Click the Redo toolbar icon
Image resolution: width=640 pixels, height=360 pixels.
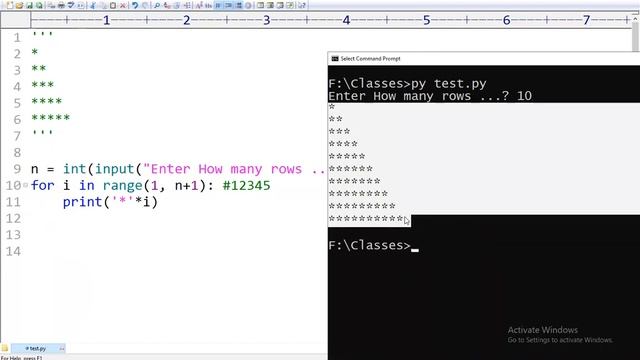(145, 5)
